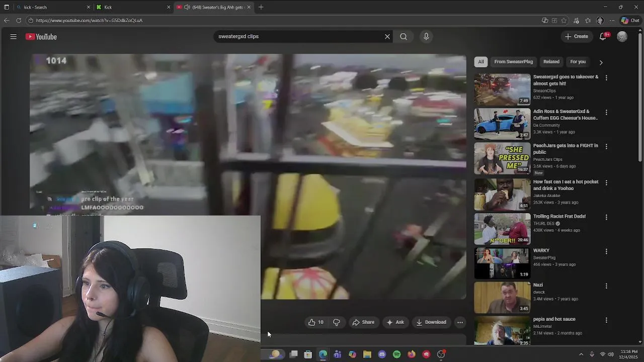
Task: Click the Create button
Action: (577, 36)
